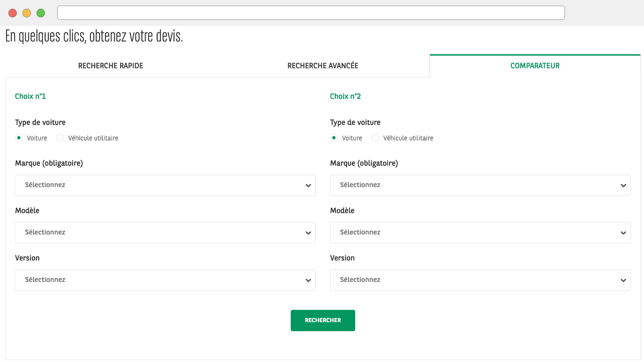
Task: Click chevron arrow of Choix n°2 Version dropdown
Action: [623, 281]
